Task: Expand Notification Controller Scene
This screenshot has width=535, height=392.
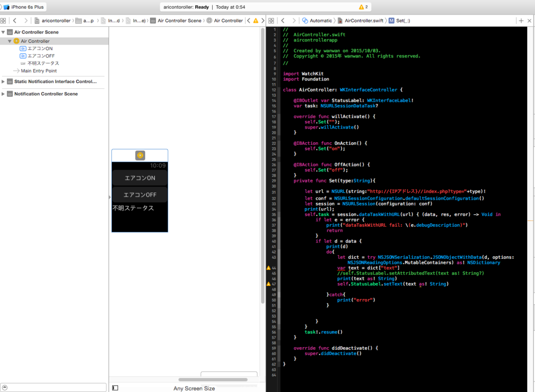Action: tap(3, 94)
